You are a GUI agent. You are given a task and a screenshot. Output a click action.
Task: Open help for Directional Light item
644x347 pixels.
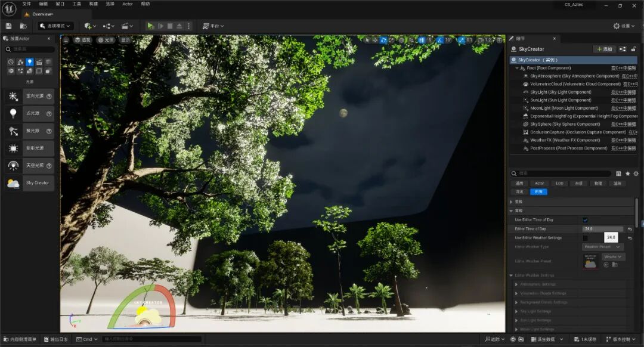click(49, 96)
